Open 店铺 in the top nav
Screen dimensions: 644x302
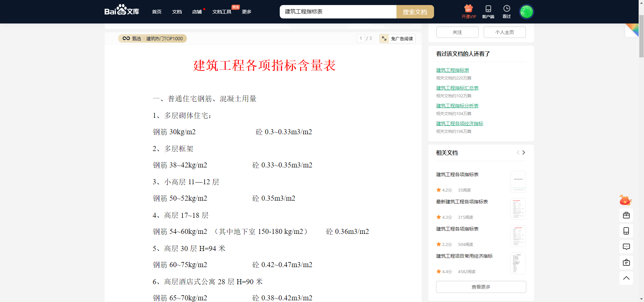tap(197, 12)
